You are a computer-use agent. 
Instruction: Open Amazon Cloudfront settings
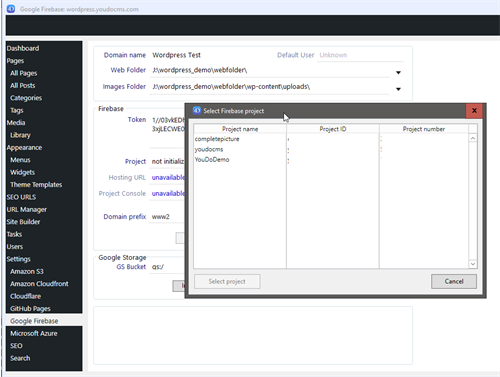pyautogui.click(x=39, y=284)
